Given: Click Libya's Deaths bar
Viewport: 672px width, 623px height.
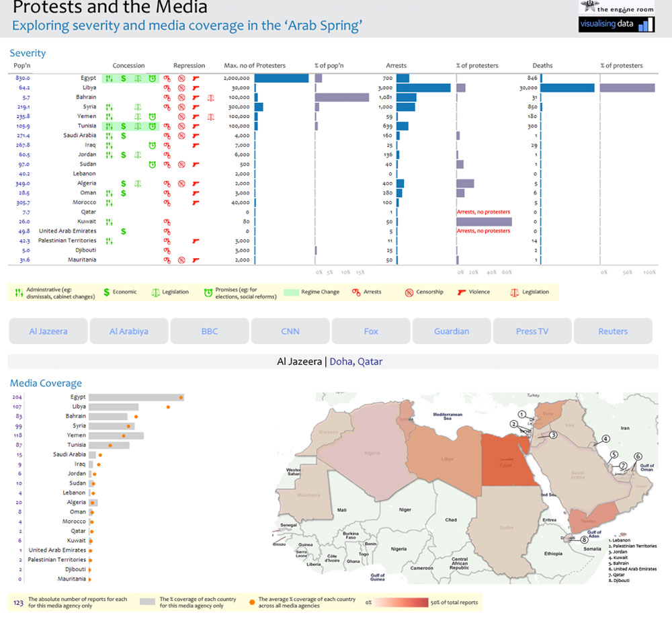Looking at the screenshot, I should pos(567,88).
